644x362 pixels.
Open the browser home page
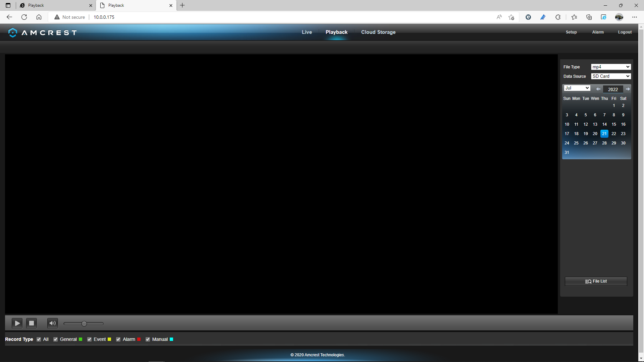(39, 17)
